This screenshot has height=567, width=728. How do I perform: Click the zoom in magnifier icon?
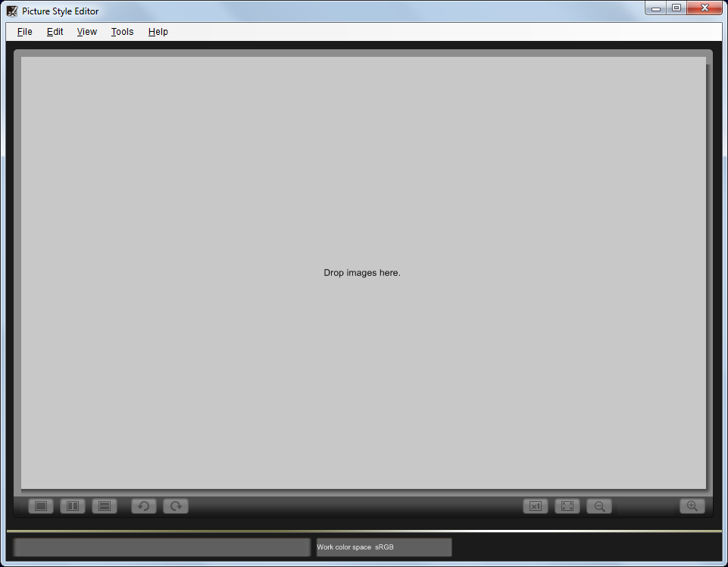692,506
